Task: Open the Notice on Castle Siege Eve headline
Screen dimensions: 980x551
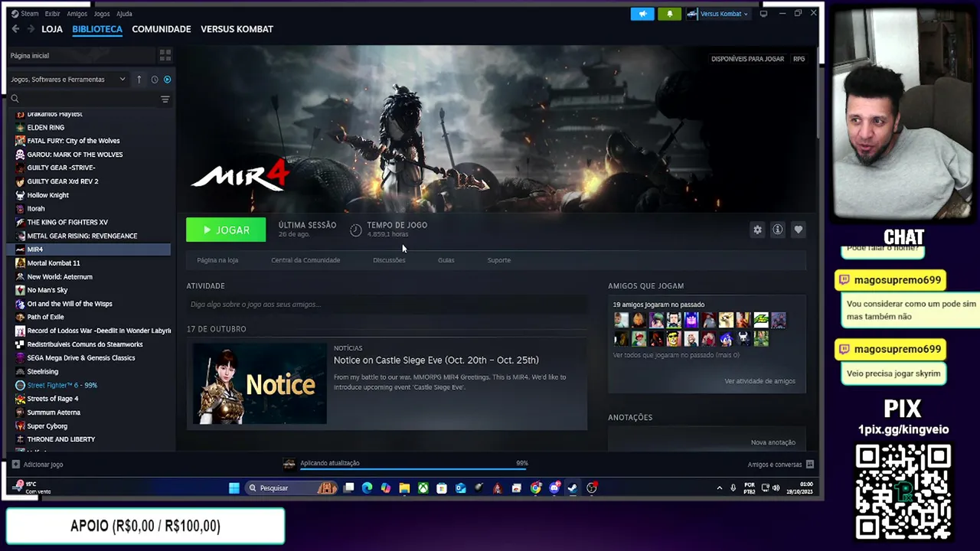Action: click(x=436, y=360)
